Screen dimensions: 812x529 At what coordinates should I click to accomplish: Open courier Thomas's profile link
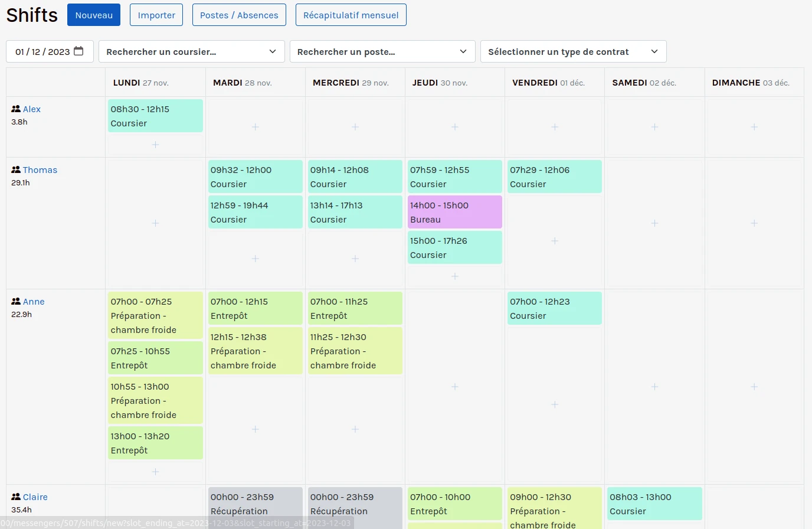[x=40, y=170]
